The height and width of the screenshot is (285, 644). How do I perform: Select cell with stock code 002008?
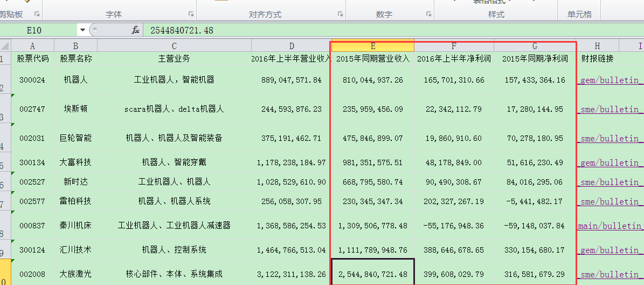[x=32, y=274]
